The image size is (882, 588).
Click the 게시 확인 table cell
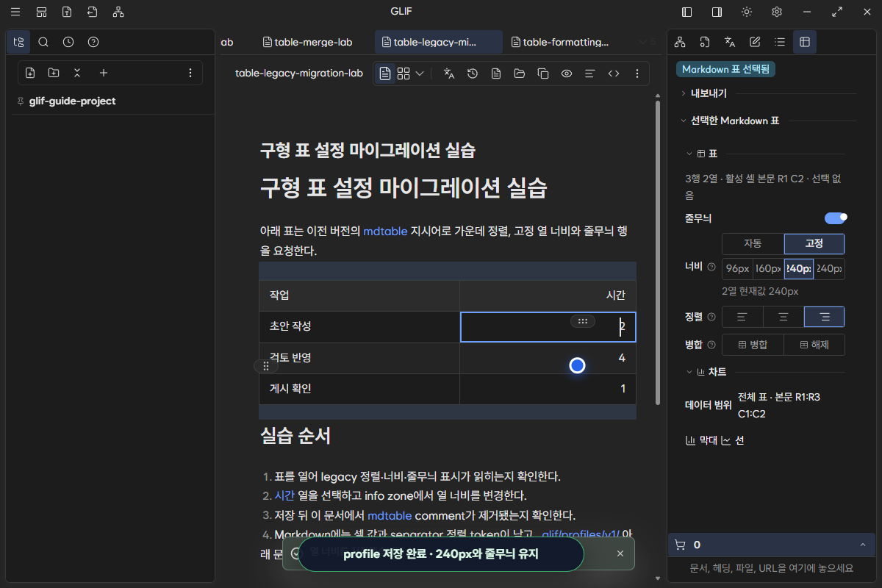click(359, 388)
